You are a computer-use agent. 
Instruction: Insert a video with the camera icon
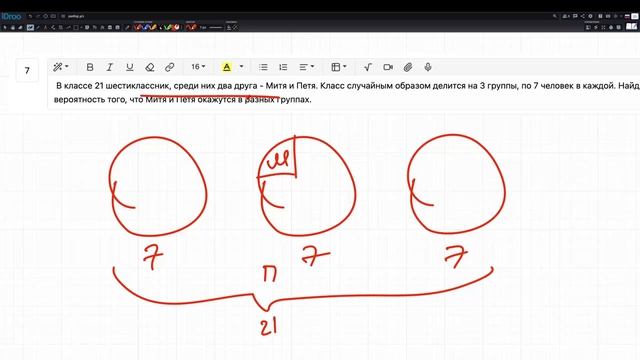point(388,67)
